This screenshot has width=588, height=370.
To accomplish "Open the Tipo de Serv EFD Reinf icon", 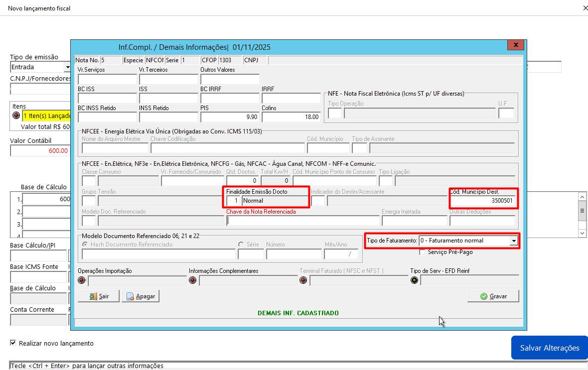I will coord(415,280).
